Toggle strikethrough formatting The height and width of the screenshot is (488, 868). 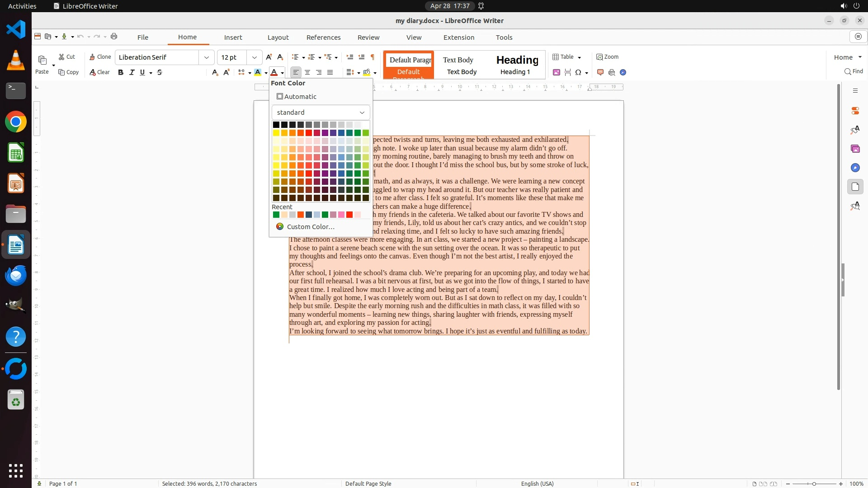pos(160,72)
